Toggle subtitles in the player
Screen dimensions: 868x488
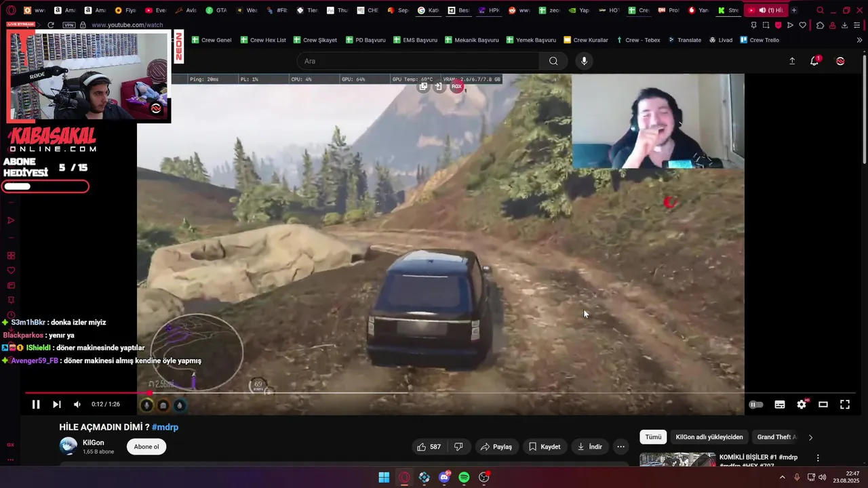click(x=780, y=405)
